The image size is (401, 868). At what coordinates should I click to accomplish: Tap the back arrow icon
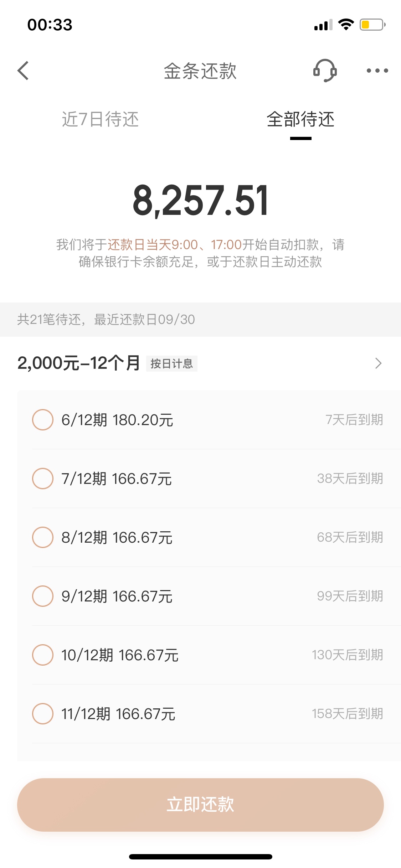[23, 71]
